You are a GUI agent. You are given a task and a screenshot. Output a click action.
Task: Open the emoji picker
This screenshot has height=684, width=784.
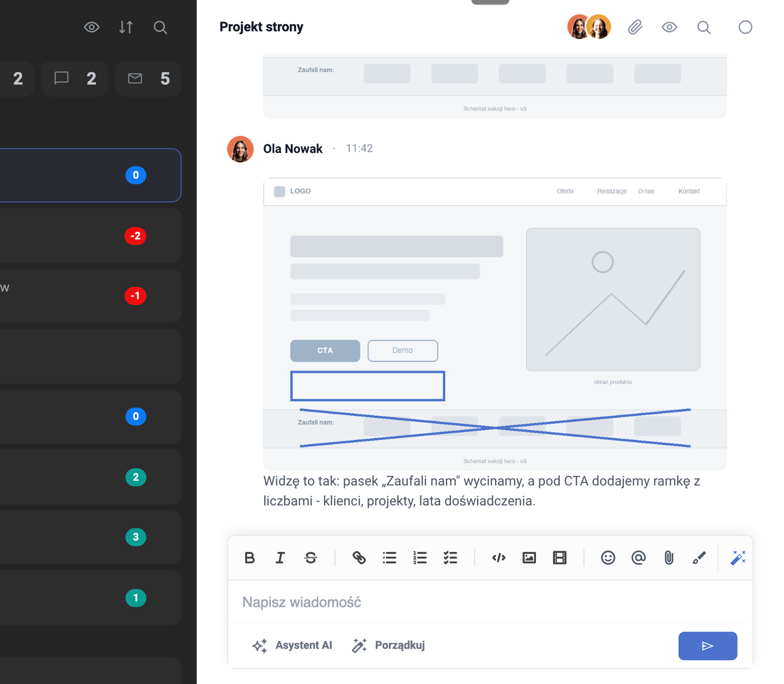pyautogui.click(x=608, y=557)
